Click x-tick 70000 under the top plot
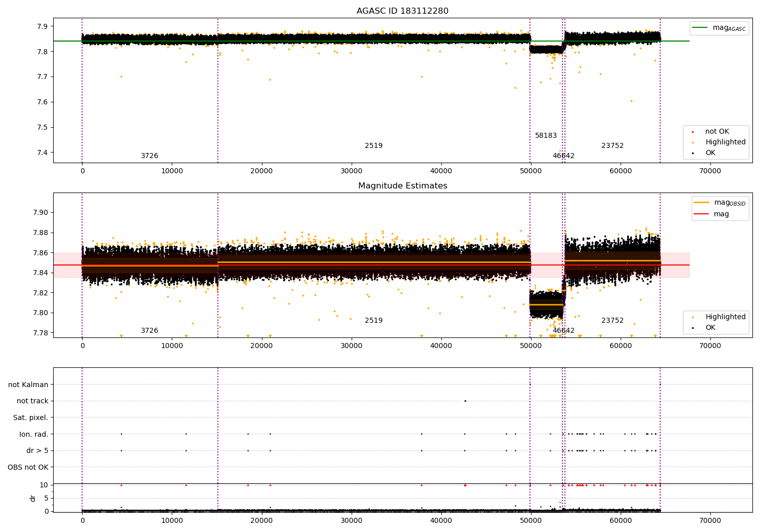 click(x=710, y=171)
